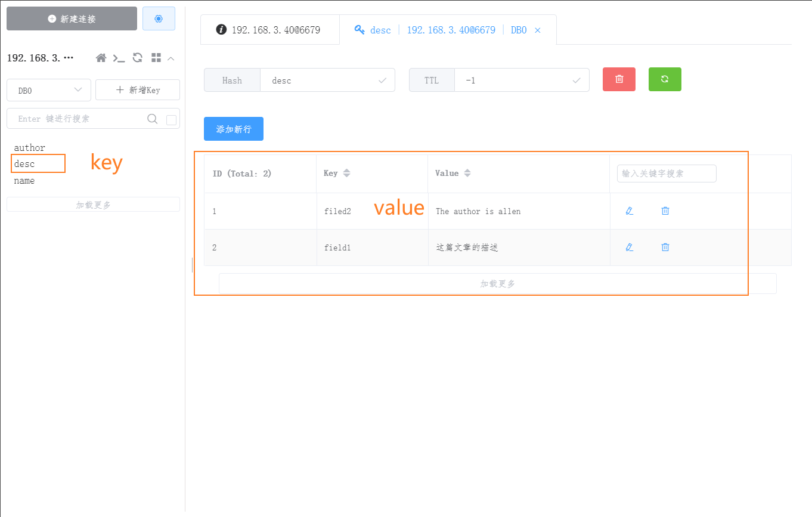Click the 添加新行 button
This screenshot has height=517, width=812.
(x=233, y=128)
